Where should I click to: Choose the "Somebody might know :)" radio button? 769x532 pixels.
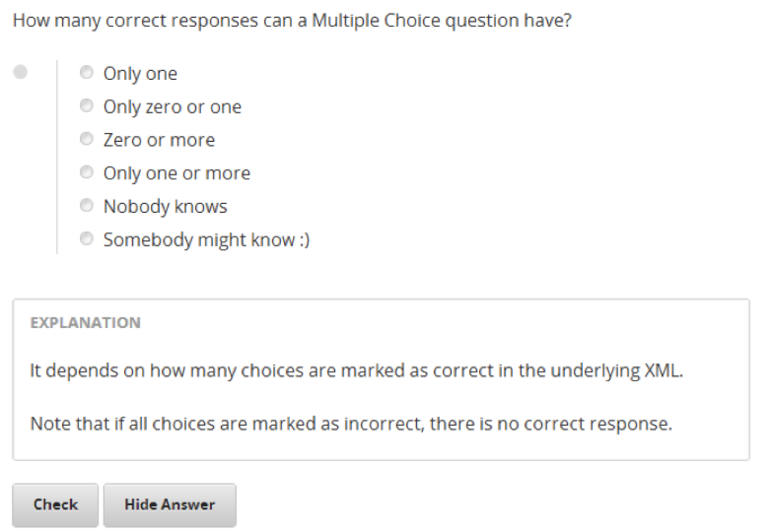tap(87, 239)
